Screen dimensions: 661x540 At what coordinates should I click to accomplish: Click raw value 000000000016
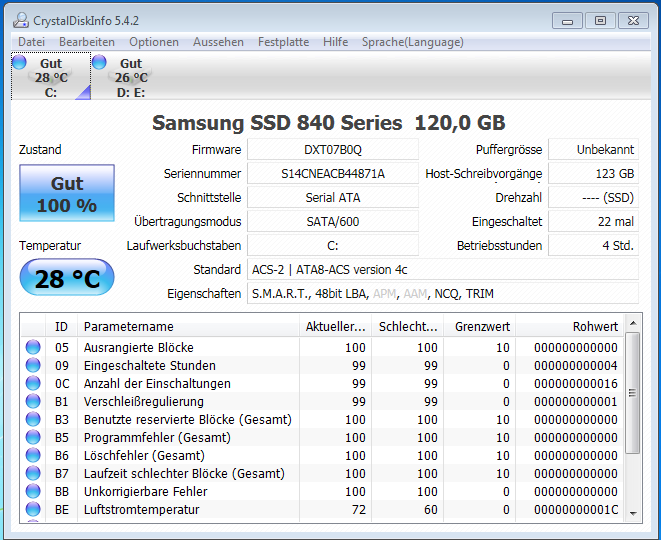click(576, 384)
